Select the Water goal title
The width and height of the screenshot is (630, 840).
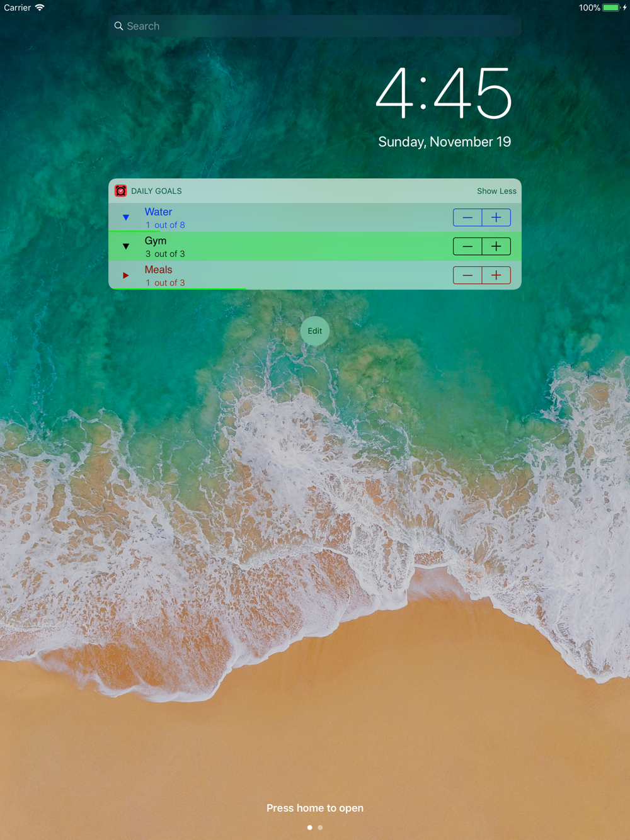(x=158, y=212)
